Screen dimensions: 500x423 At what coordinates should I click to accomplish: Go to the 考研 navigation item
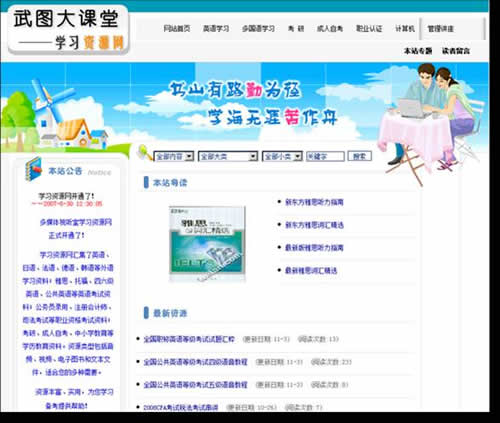[x=296, y=29]
